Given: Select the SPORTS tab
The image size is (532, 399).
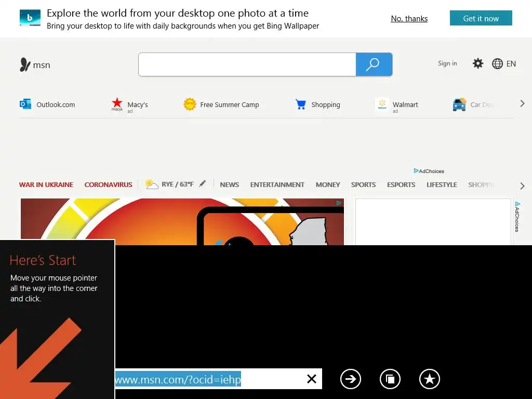Looking at the screenshot, I should [363, 184].
